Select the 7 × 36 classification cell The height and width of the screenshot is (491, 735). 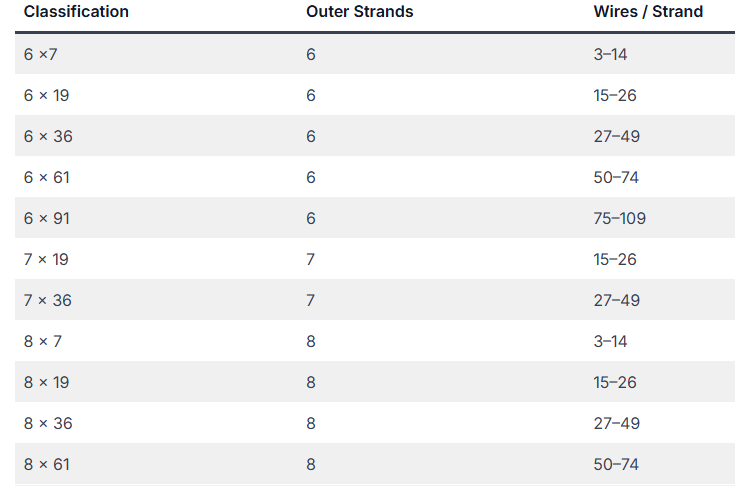coord(48,301)
